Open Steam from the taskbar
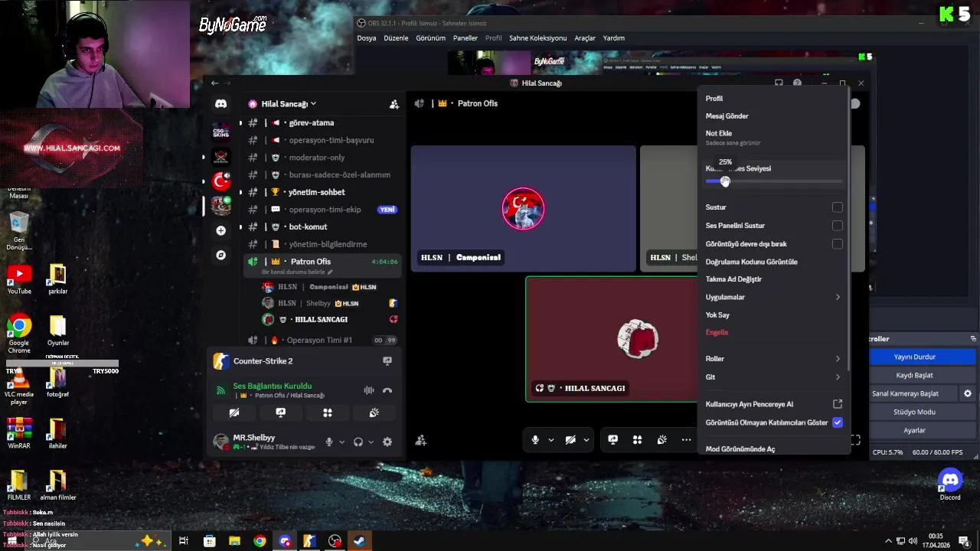 coord(359,541)
